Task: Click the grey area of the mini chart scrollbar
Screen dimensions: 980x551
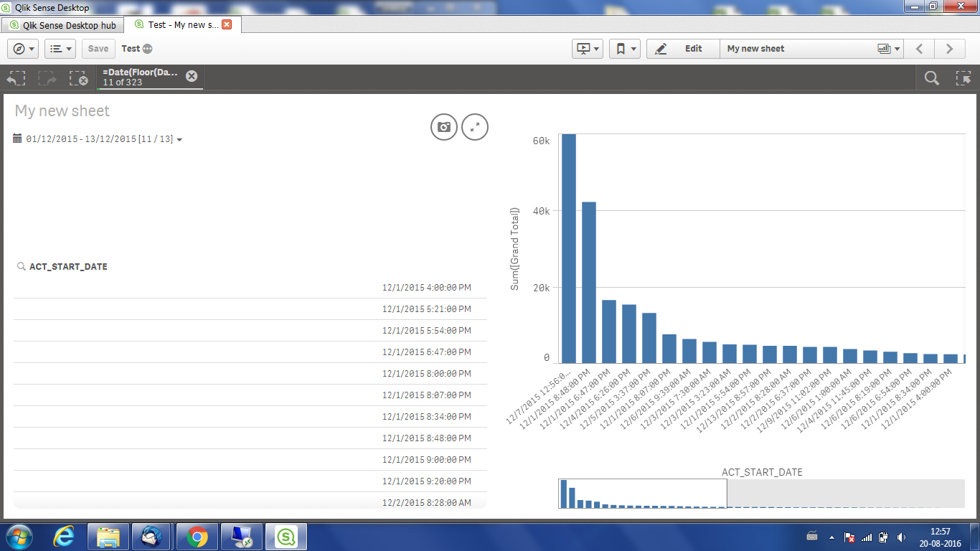Action: [846, 494]
